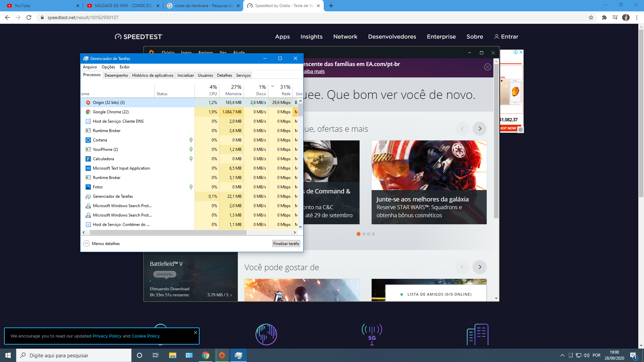Open the Insights link in Speedtest navigation

pos(311,37)
